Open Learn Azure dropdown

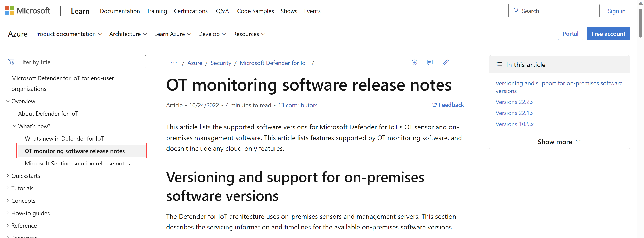coord(173,34)
